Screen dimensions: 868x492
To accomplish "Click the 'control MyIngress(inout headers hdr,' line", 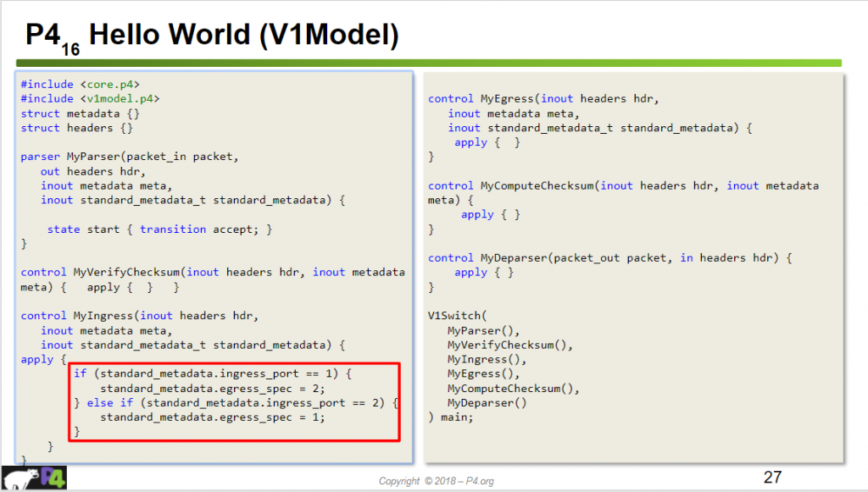I will pyautogui.click(x=140, y=316).
